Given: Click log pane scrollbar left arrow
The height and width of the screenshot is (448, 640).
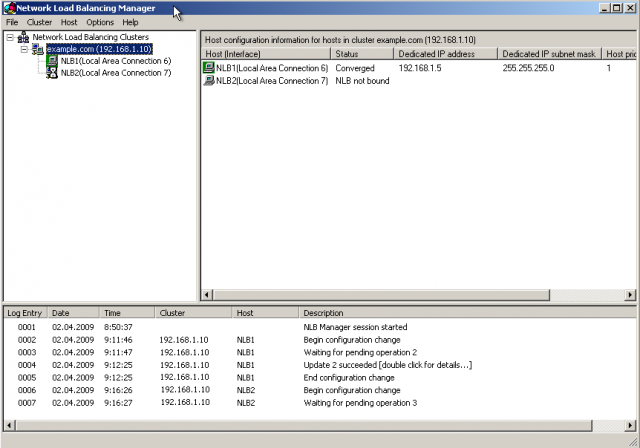Looking at the screenshot, I should (x=9, y=426).
